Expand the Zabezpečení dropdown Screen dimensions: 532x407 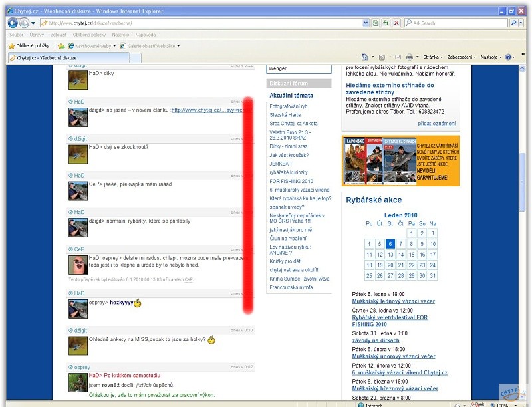(462, 57)
